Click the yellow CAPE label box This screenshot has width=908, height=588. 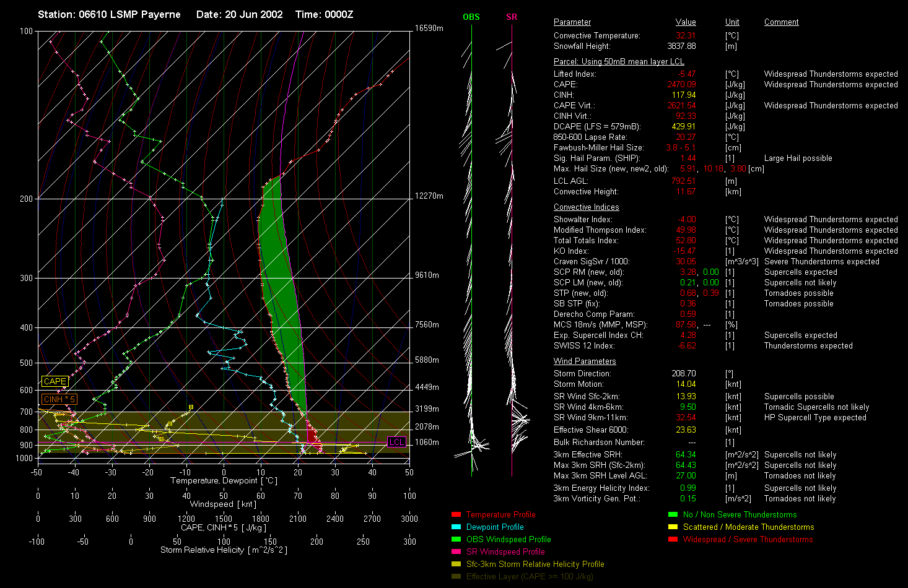pyautogui.click(x=55, y=382)
